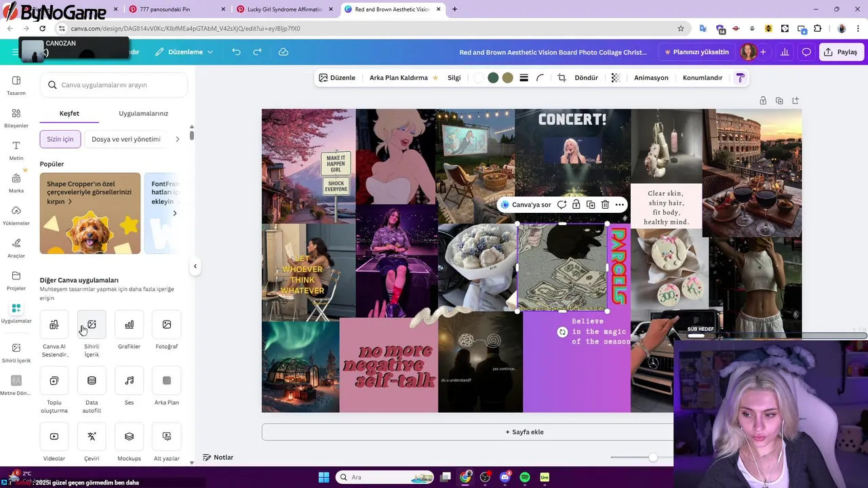This screenshot has height=488, width=868.
Task: Show more category chips with the arrow
Action: (x=178, y=139)
